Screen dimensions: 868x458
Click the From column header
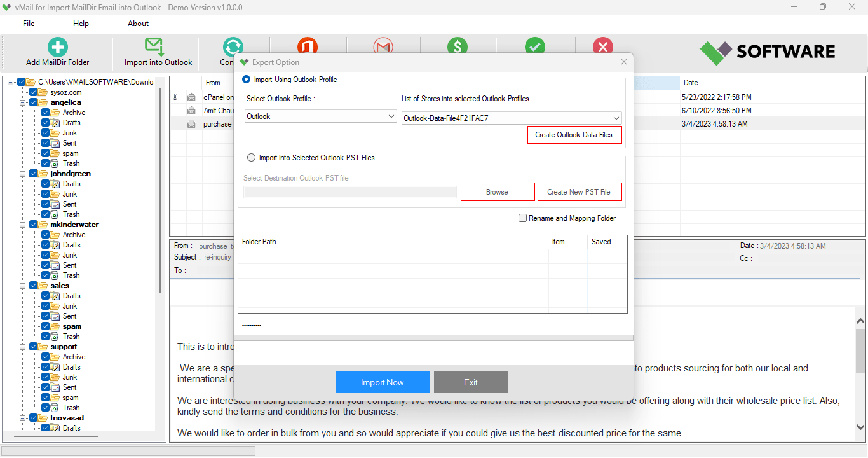217,83
